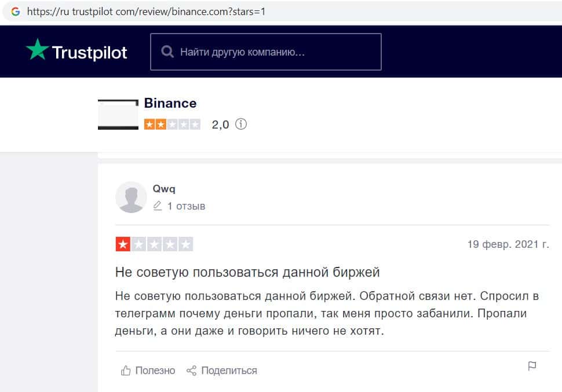Click the review's one-star red rating
The height and width of the screenshot is (392, 562).
[123, 244]
